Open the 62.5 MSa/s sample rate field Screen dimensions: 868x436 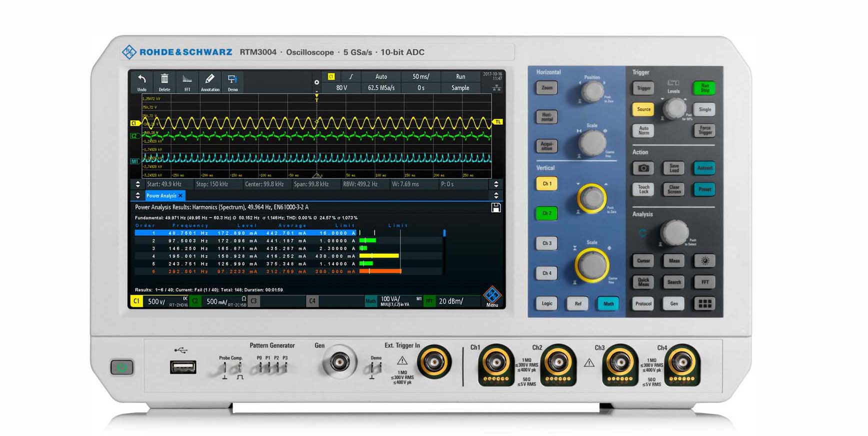[x=381, y=88]
